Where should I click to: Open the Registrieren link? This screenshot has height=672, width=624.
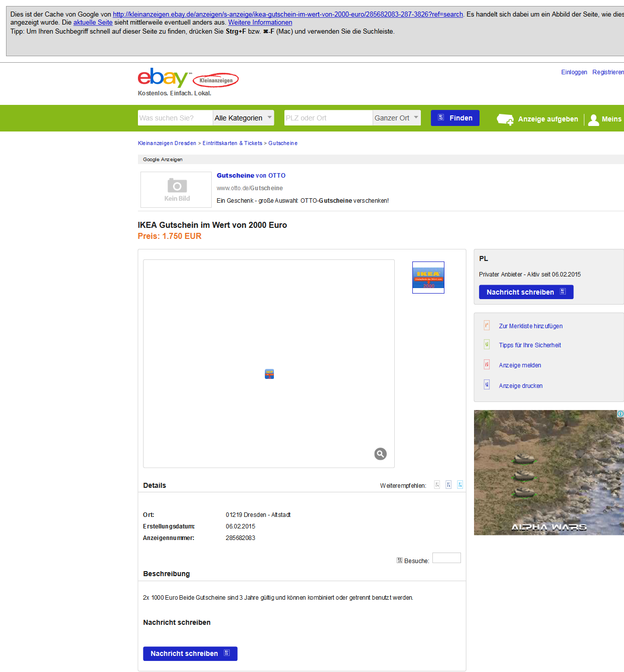[607, 72]
